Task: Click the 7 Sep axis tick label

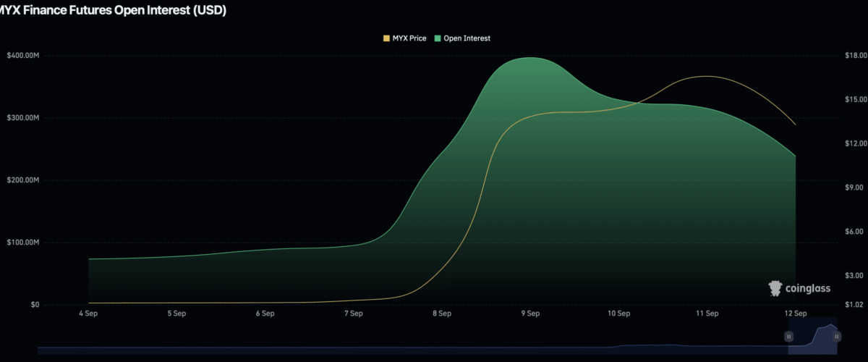Action: 353,314
